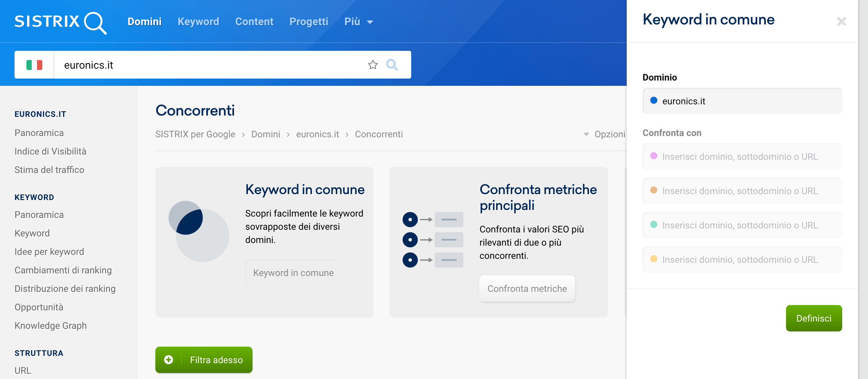Close the Keyword in comune panel
The image size is (868, 379).
tap(841, 21)
